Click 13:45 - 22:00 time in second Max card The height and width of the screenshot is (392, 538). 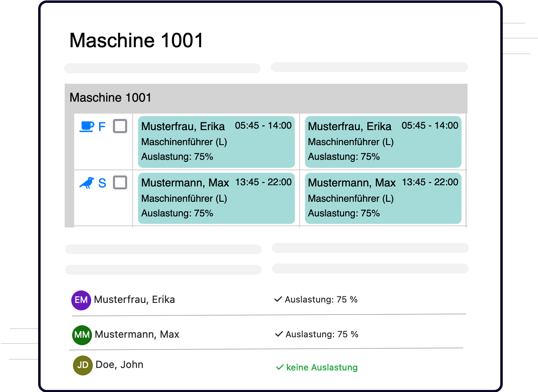coord(430,182)
